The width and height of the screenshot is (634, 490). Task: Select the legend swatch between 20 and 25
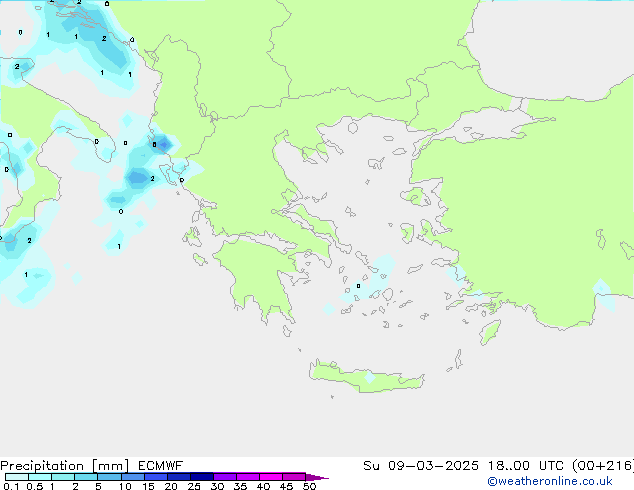(178, 477)
